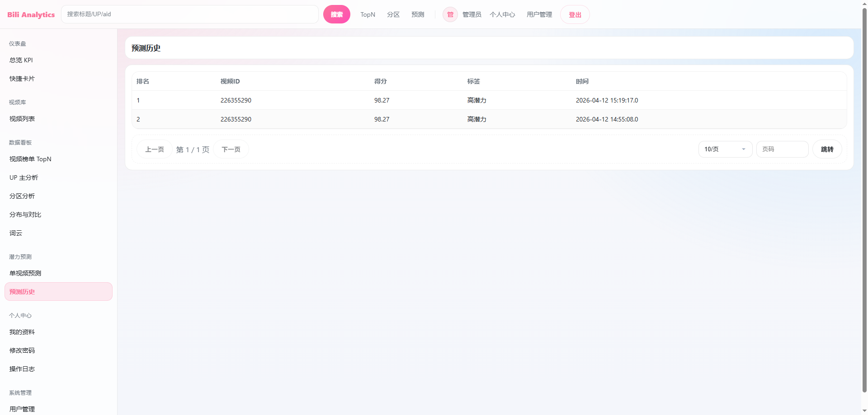Click the admin avatar icon
868x415 pixels.
pyautogui.click(x=450, y=14)
